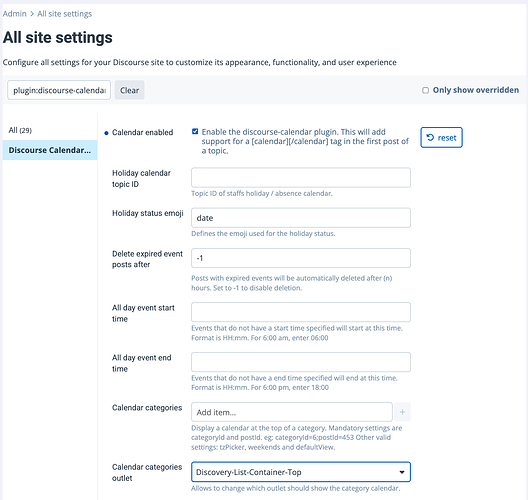Enable Only show overridden checkbox
Viewport: 528px width, 500px height.
point(426,90)
